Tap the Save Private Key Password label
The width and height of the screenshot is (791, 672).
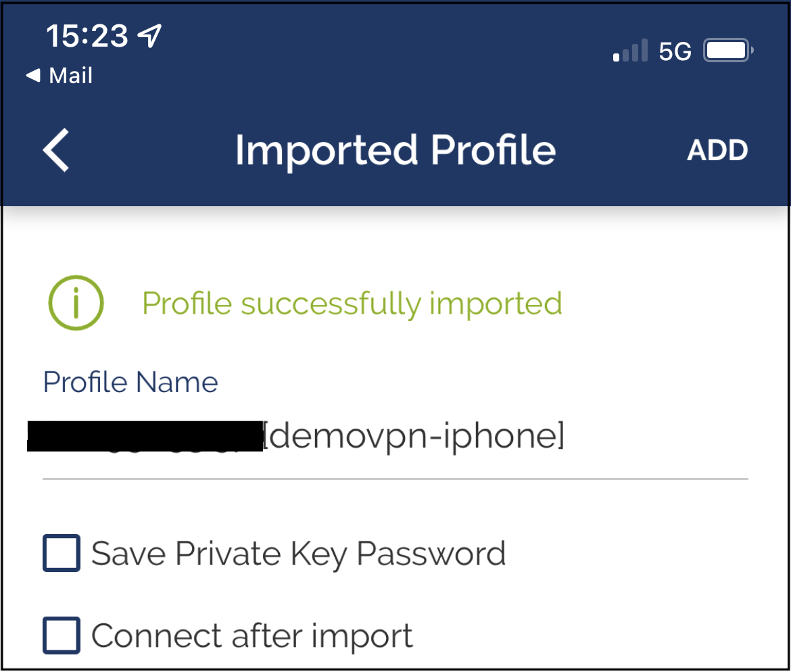pyautogui.click(x=299, y=554)
